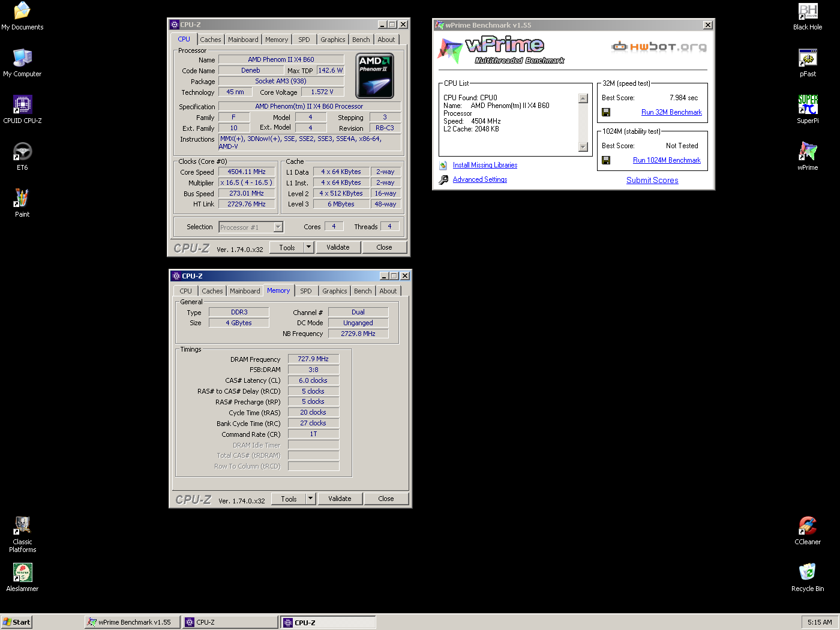Image resolution: width=840 pixels, height=630 pixels.
Task: Click Validate button in lower CPU-Z
Action: click(340, 499)
